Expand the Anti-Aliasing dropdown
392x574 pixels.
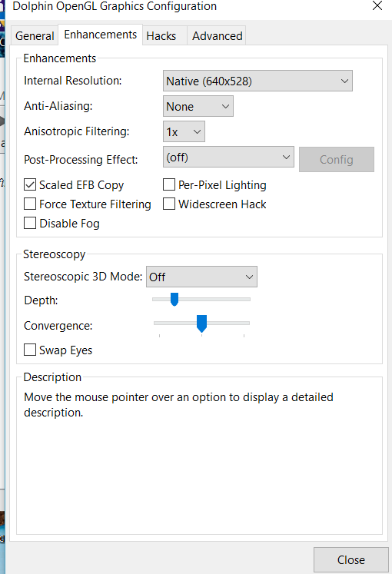(198, 107)
